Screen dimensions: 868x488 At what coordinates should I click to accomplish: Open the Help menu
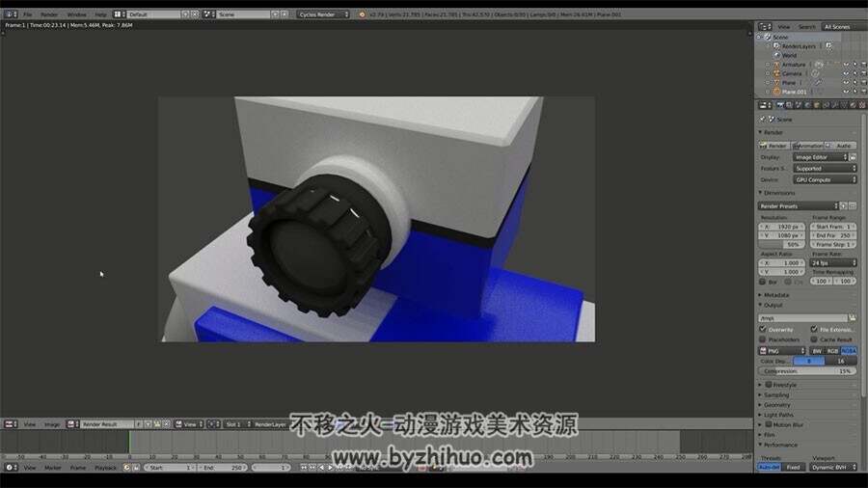coord(100,14)
